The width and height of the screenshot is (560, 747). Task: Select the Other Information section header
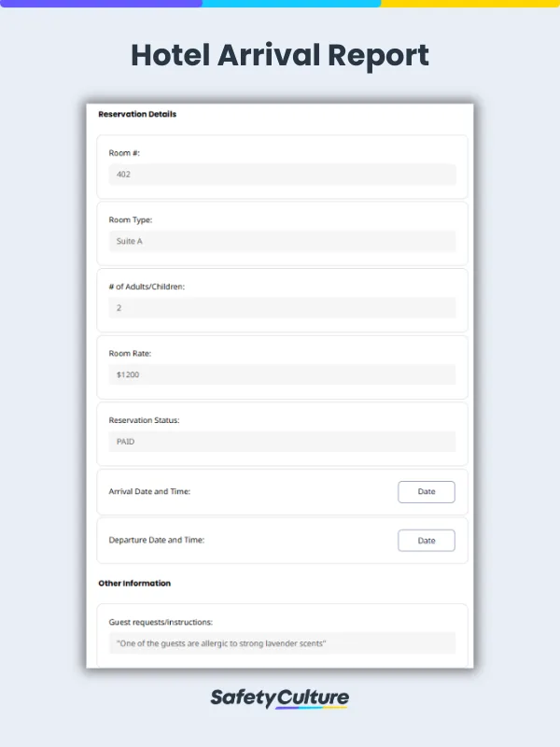[x=133, y=583]
